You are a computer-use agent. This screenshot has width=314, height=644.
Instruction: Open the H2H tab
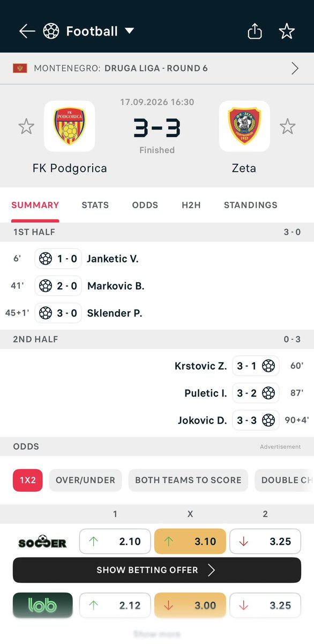[x=191, y=205]
